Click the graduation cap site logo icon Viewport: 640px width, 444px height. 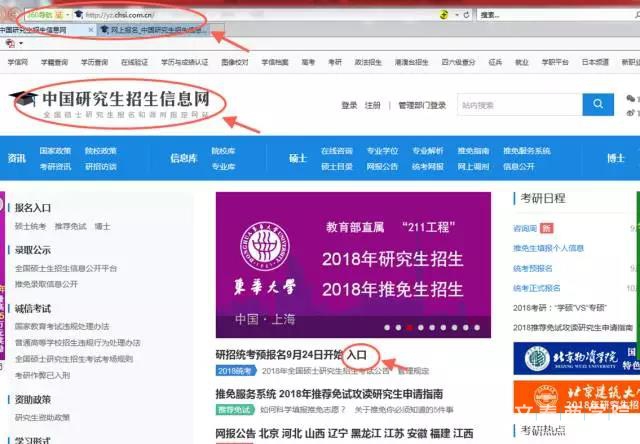coord(23,99)
